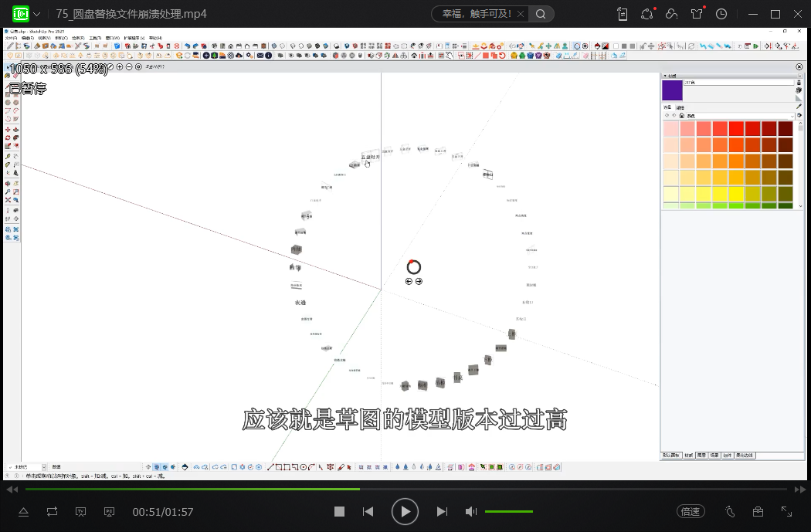The image size is (811, 532).
Task: Expand the materials collection dropdown list
Action: [x=794, y=115]
